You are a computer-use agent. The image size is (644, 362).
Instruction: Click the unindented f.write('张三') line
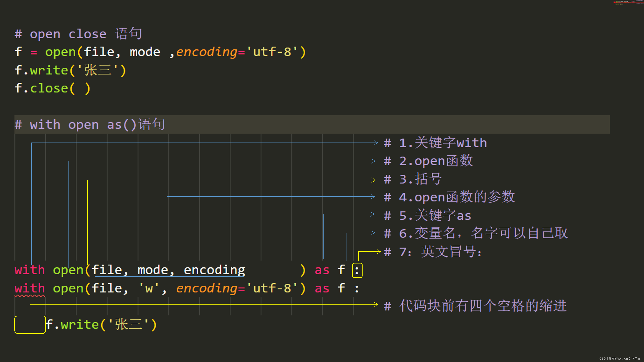(x=70, y=70)
